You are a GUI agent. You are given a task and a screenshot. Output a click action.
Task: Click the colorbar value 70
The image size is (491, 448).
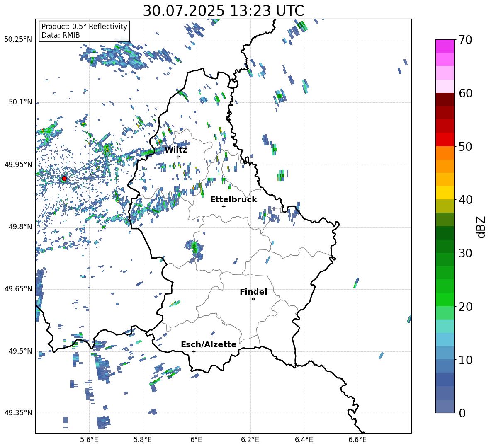(x=465, y=40)
